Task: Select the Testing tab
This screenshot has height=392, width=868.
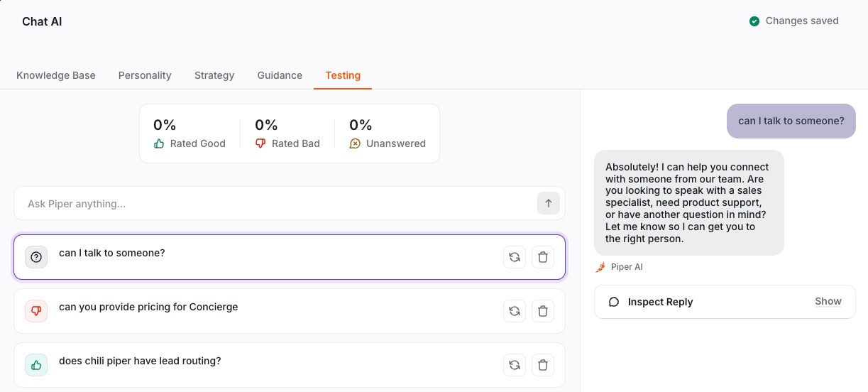Action: 343,75
